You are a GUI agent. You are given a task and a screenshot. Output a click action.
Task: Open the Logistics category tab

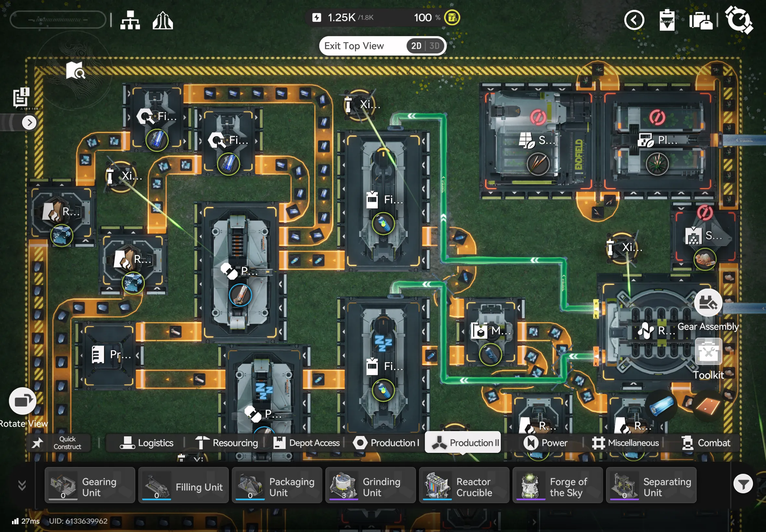[147, 443]
